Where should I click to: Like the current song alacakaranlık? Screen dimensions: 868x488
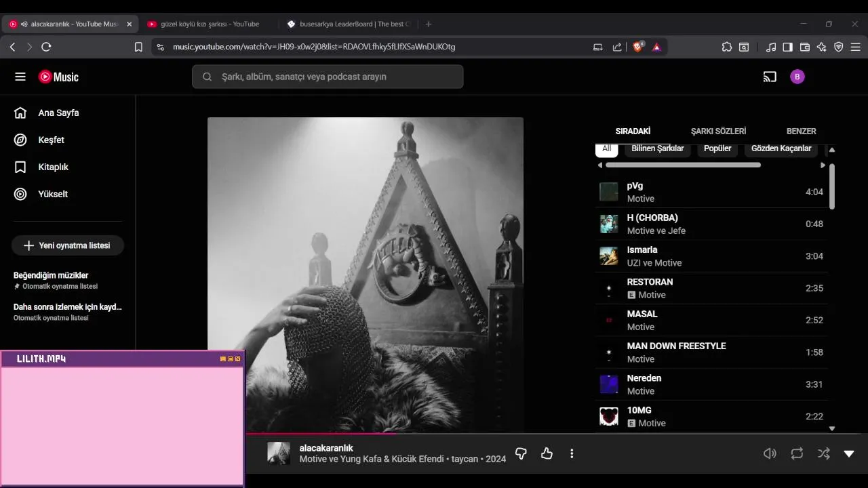[x=547, y=453]
